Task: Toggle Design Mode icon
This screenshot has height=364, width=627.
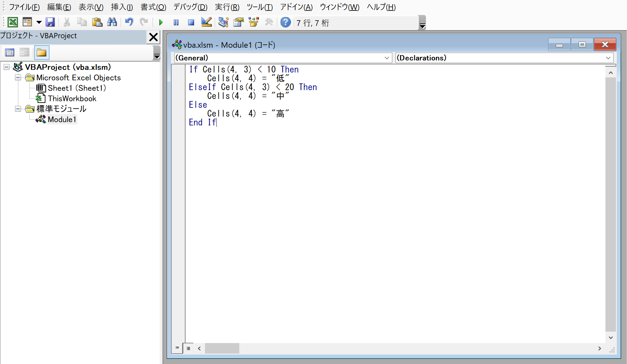Action: pos(206,22)
